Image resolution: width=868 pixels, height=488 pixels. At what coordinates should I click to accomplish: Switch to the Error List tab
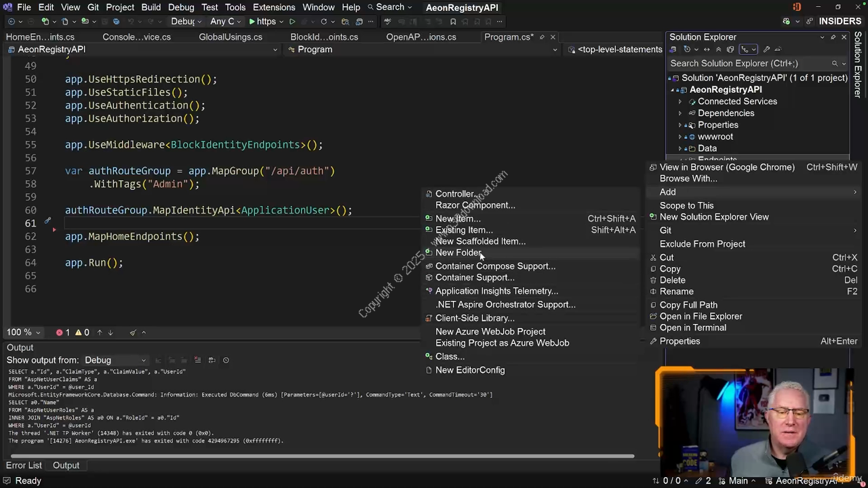(24, 466)
